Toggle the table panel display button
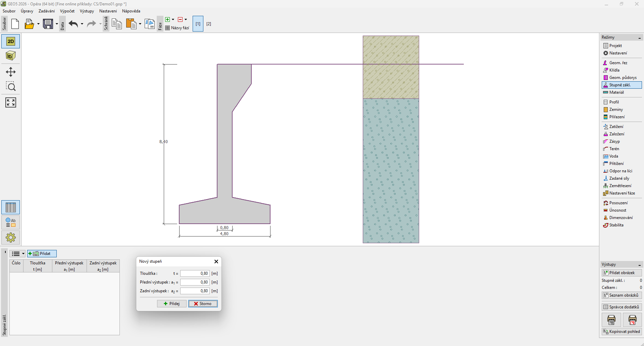 point(11,207)
